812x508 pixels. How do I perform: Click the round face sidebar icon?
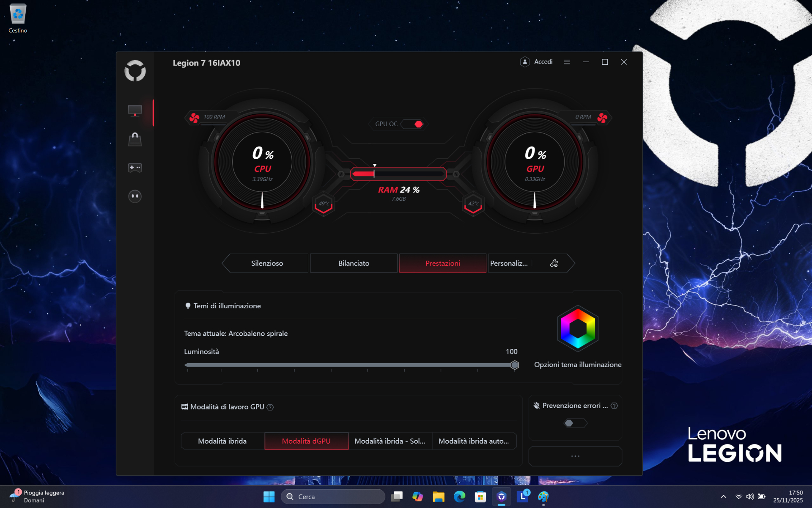coord(135,196)
